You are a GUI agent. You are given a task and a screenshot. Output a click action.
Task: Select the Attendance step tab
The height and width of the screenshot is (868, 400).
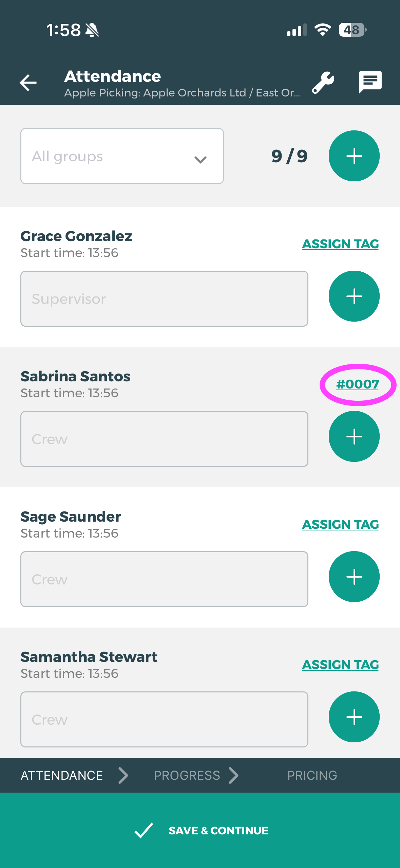click(x=62, y=775)
